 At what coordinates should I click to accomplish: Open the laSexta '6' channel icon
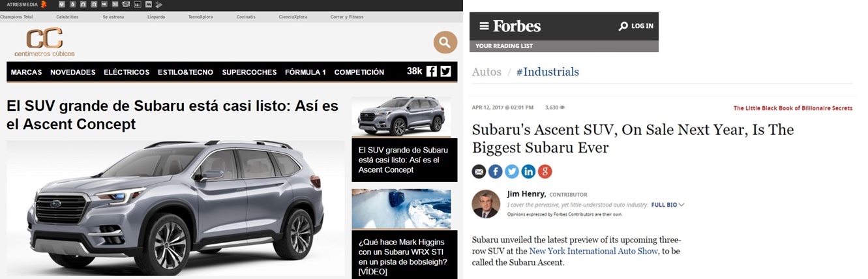72,4
